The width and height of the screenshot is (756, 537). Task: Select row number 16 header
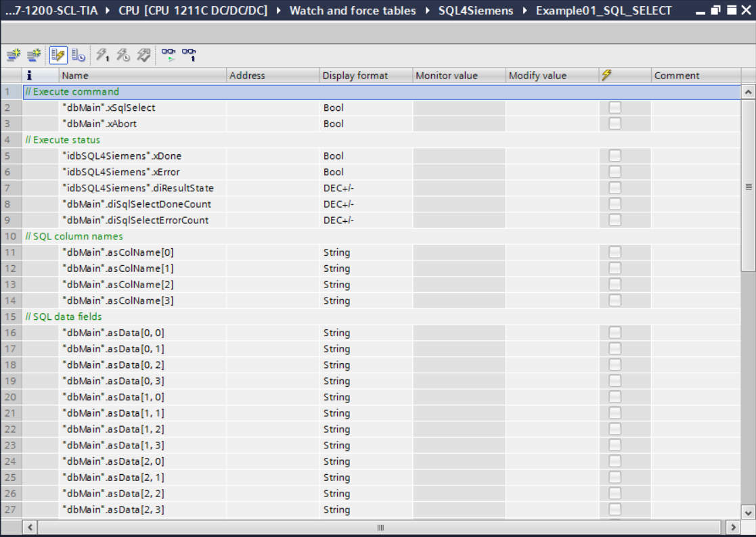point(11,332)
